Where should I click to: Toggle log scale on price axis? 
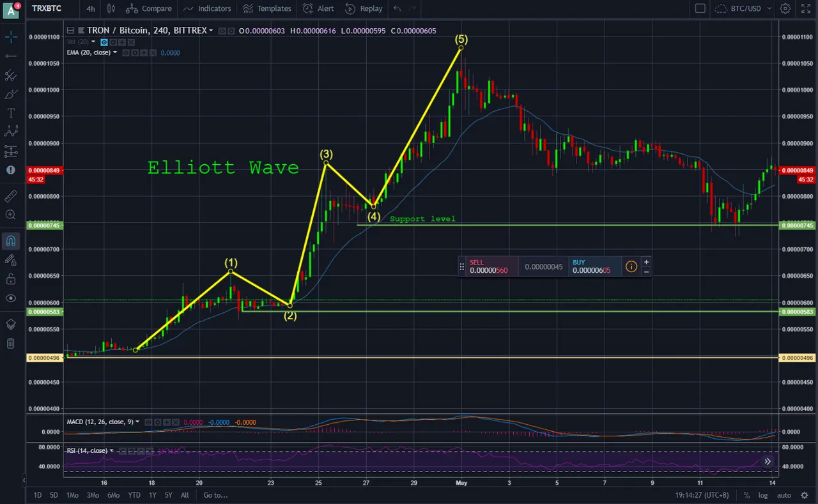(763, 495)
